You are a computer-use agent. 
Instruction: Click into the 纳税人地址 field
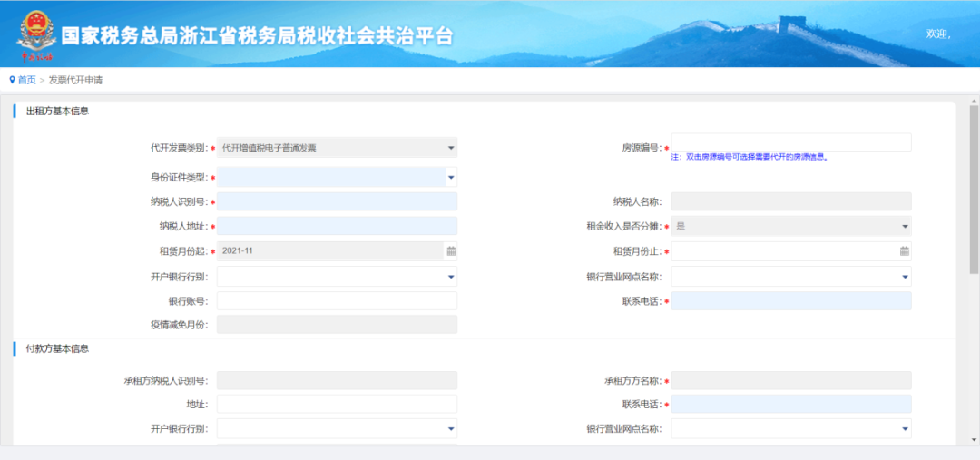click(x=337, y=227)
